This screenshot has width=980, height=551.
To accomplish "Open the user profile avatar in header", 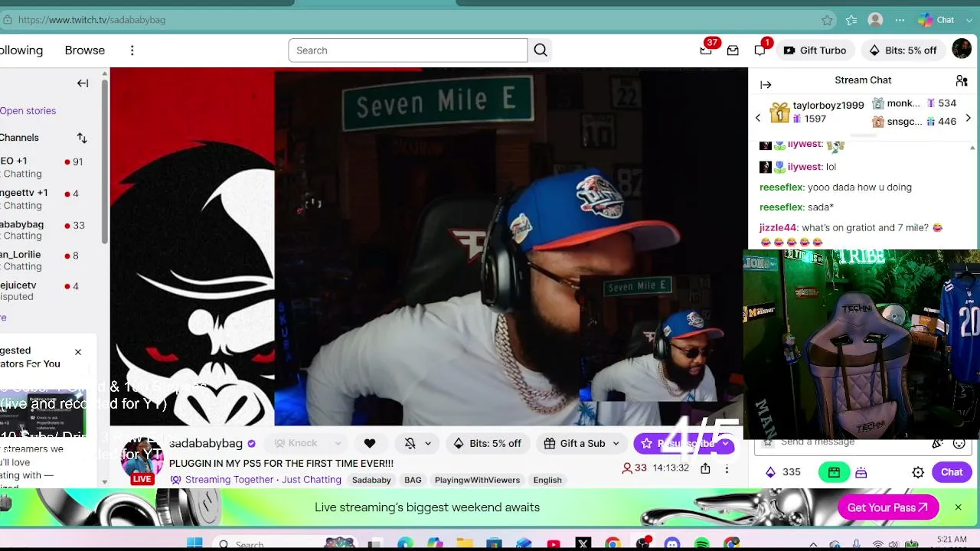I will [x=962, y=50].
